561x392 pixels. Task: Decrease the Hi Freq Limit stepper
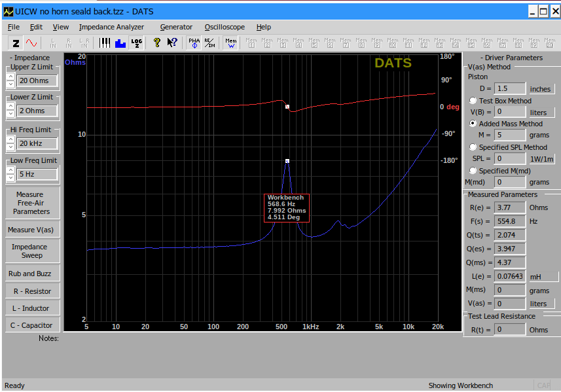coord(10,147)
